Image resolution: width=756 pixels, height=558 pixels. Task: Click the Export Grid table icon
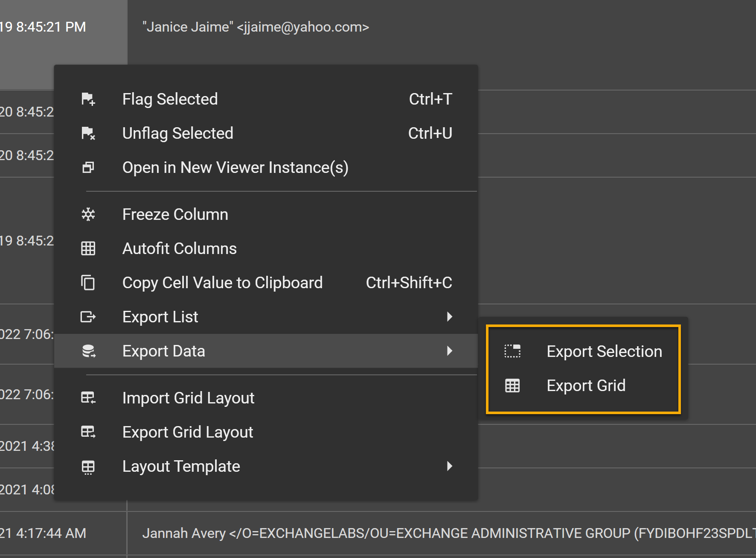click(512, 386)
